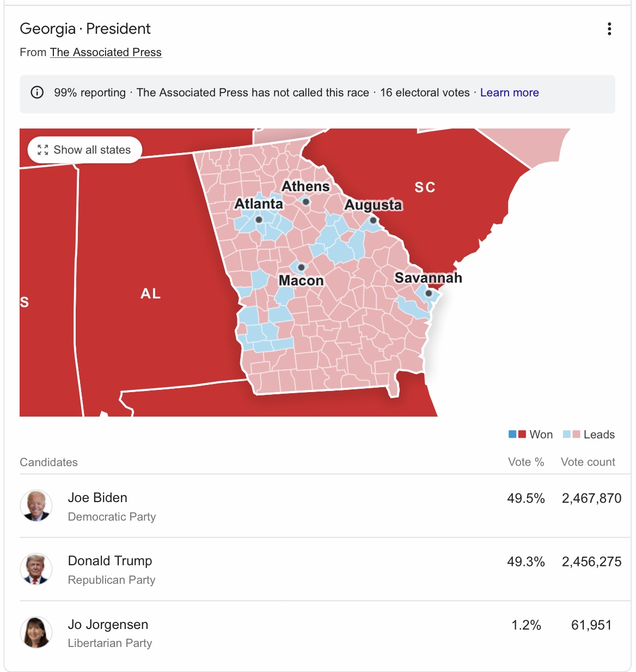Screen dimensions: 636x672
Task: Click Jo Jorgensen's portrait photo
Action: point(36,632)
